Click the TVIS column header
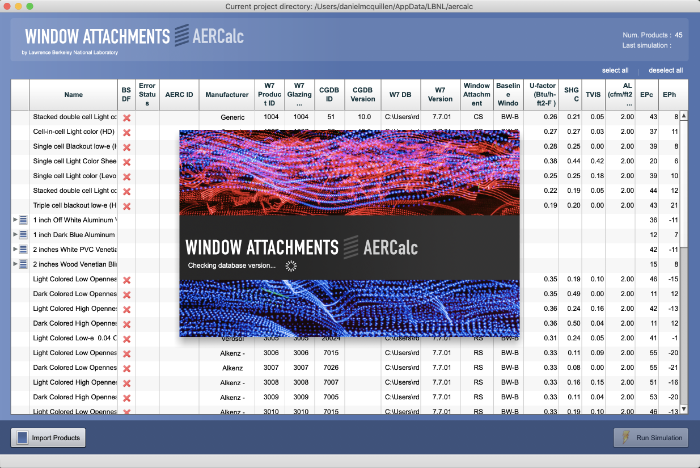 tap(593, 95)
